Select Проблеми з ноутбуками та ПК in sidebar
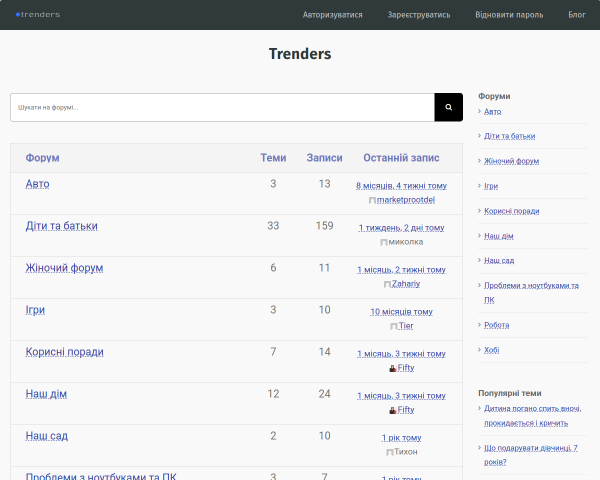The height and width of the screenshot is (480, 600). pos(532,293)
